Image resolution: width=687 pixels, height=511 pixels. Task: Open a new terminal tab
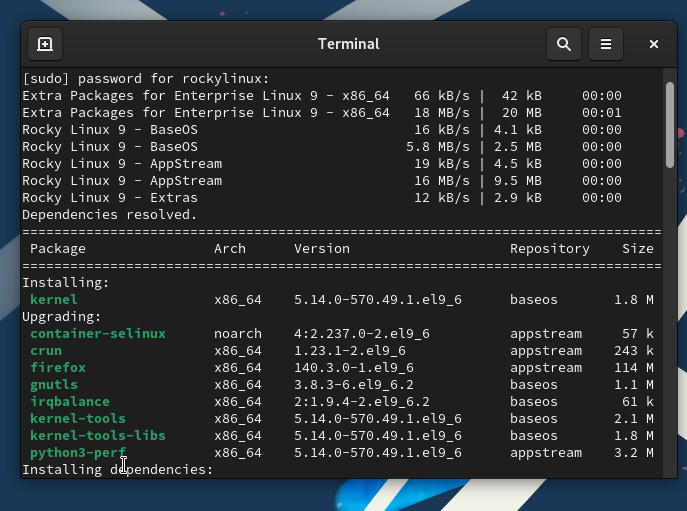pyautogui.click(x=45, y=44)
